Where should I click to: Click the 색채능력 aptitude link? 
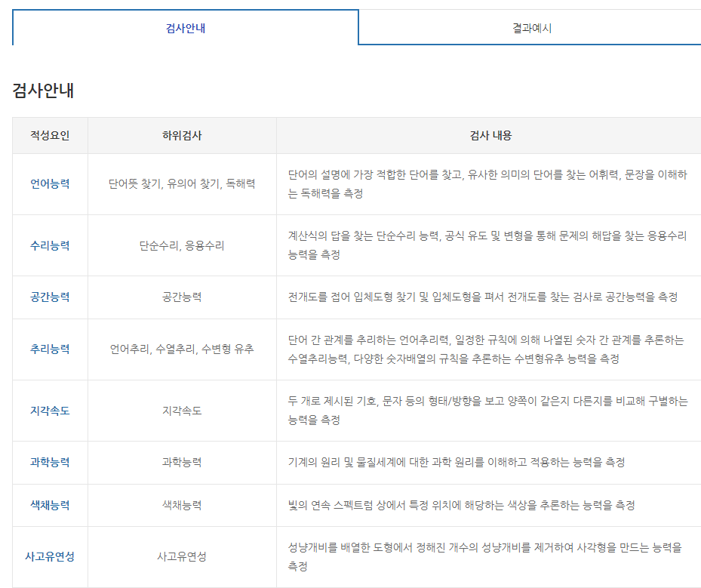(x=50, y=504)
